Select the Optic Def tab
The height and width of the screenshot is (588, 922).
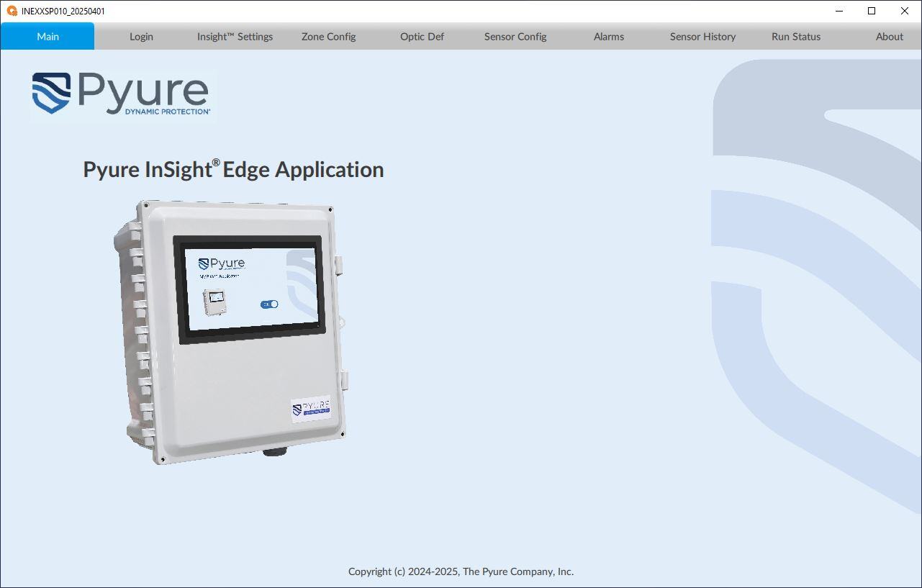point(422,36)
